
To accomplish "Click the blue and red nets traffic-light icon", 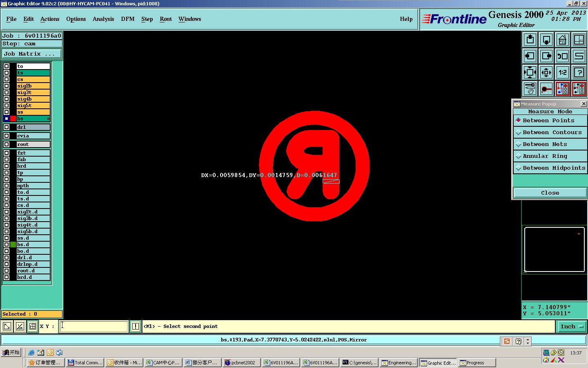I will tap(563, 89).
